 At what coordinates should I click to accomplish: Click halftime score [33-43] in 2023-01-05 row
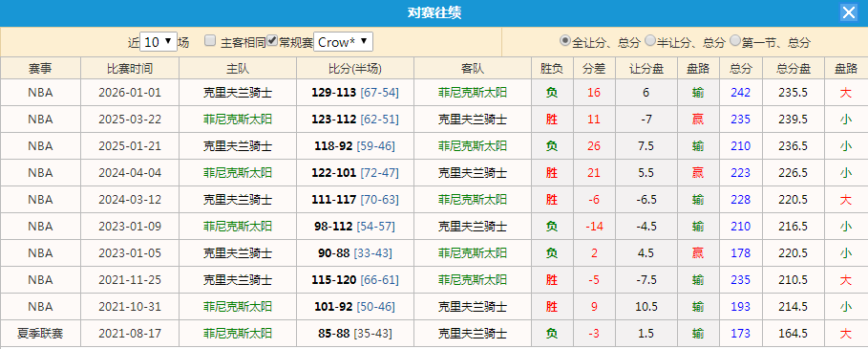373,253
